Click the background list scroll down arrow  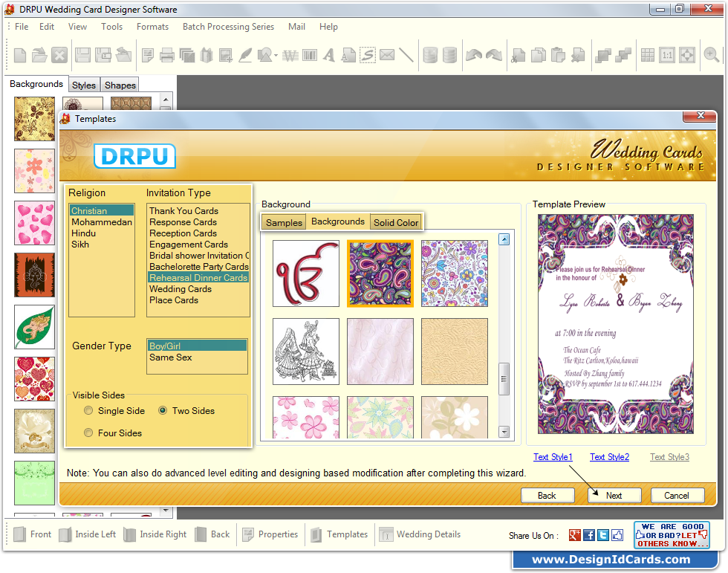[x=504, y=431]
